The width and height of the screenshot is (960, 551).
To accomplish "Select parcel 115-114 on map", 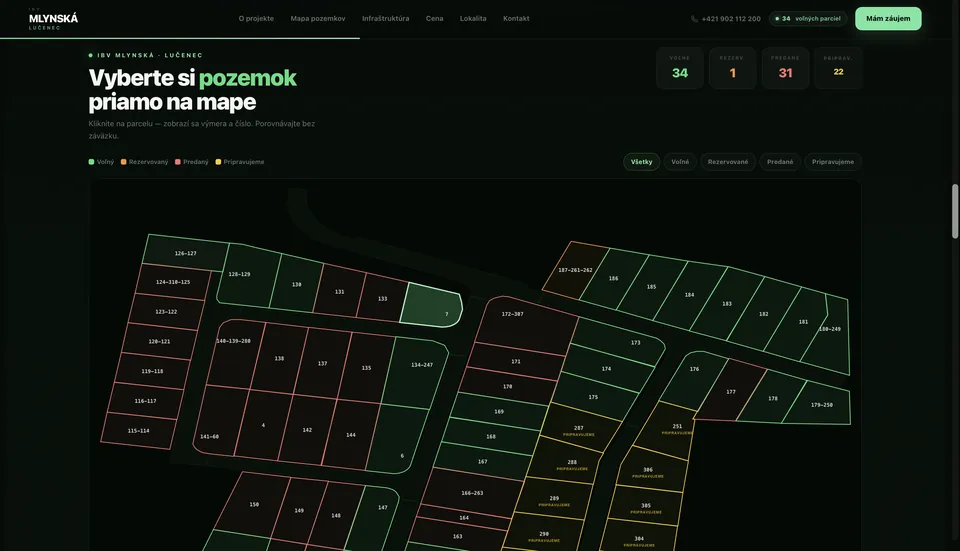I will click(138, 430).
